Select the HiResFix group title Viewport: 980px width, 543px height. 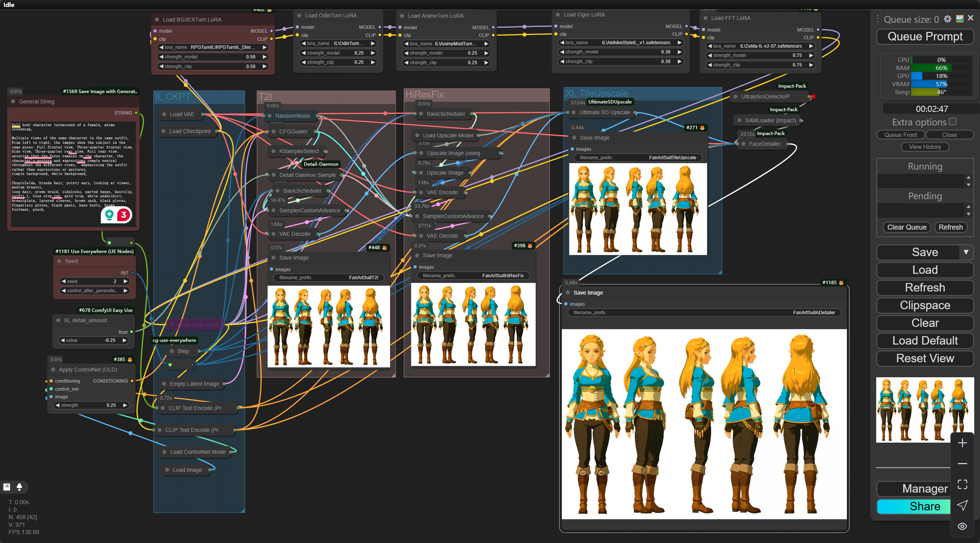(424, 95)
